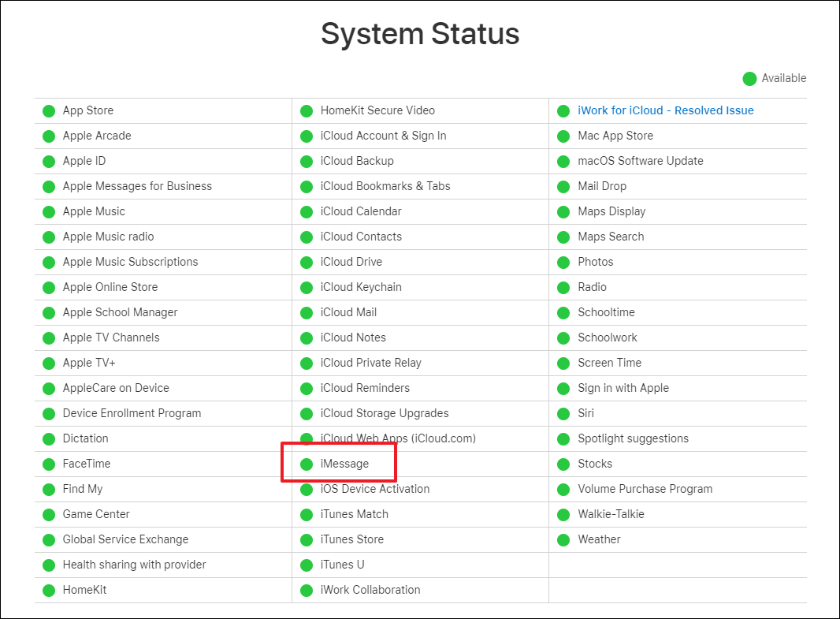Click the Available legend label
This screenshot has width=840, height=619.
coord(784,78)
